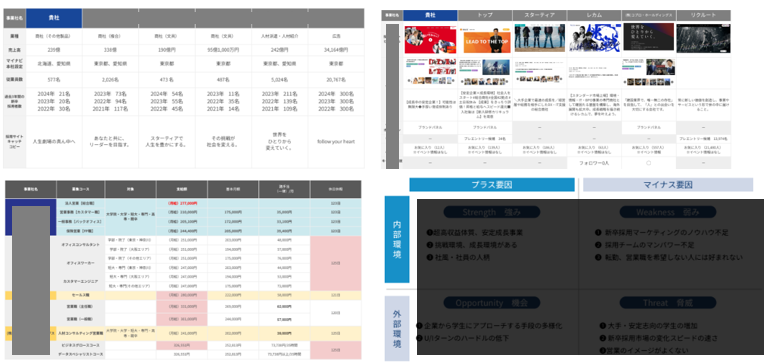Select the プラス要因 heading bar
The image size is (772, 363).
(x=492, y=185)
